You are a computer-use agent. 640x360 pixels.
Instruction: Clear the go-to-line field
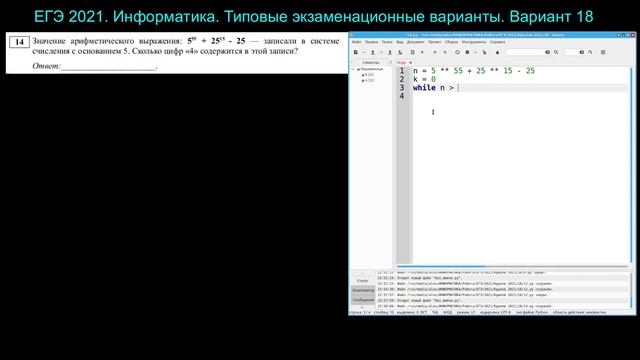(x=582, y=52)
